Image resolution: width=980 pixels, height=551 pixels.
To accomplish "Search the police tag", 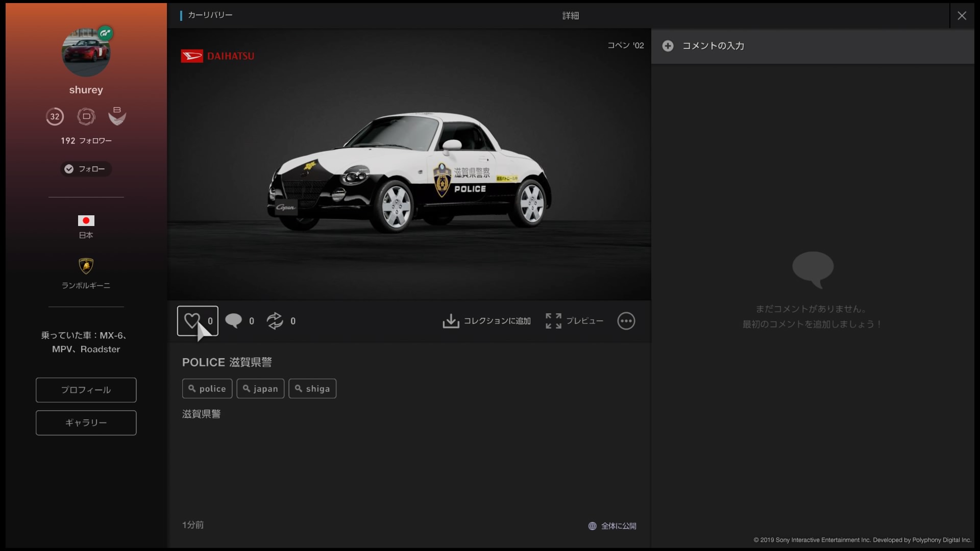I will coord(207,388).
